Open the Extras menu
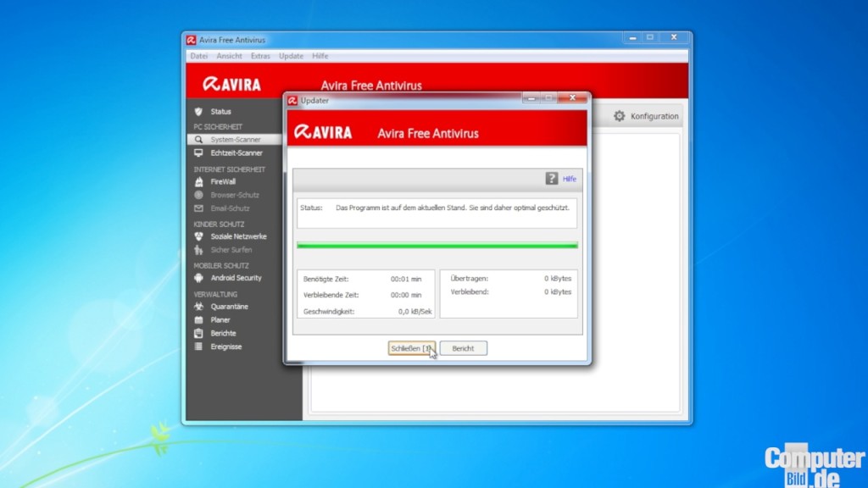 260,56
